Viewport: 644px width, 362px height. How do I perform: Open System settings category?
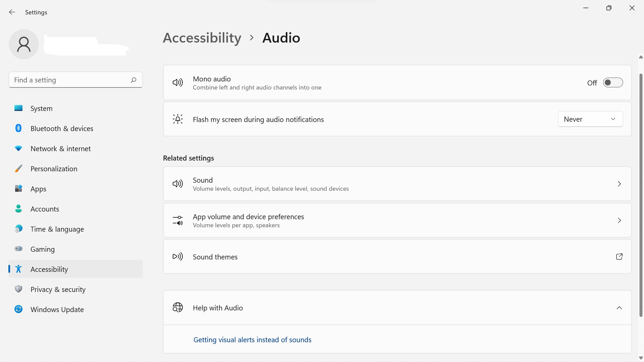pos(75,108)
